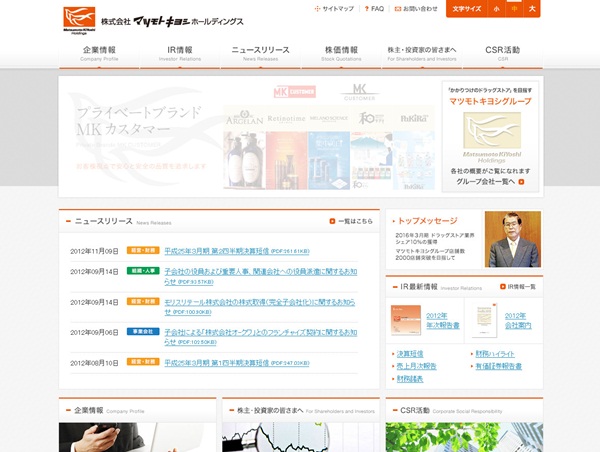Open the FAQ link
Screen dimensions: 600x452
point(374,8)
